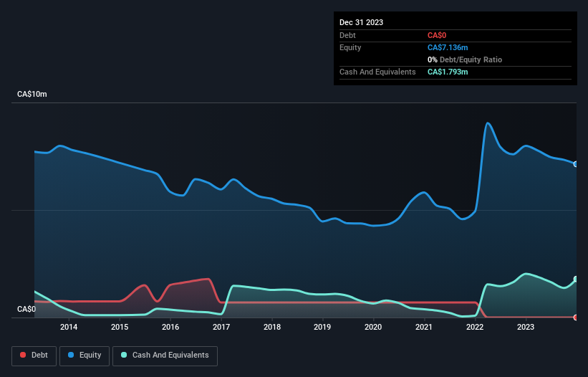
Task: Click the Debt row label in tooltip
Action: (x=347, y=35)
